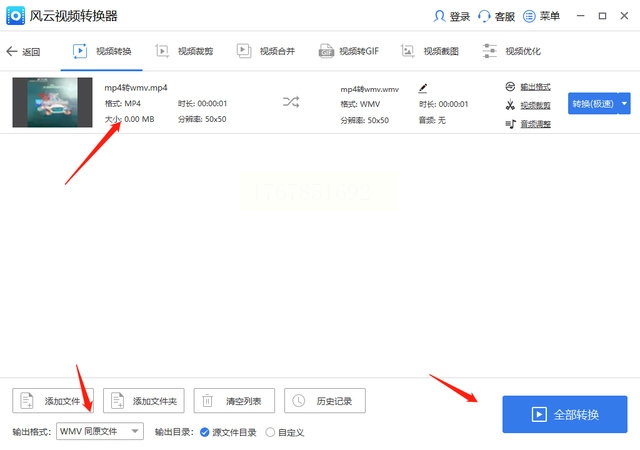Click the 全部转换 button
The height and width of the screenshot is (450, 640).
565,414
